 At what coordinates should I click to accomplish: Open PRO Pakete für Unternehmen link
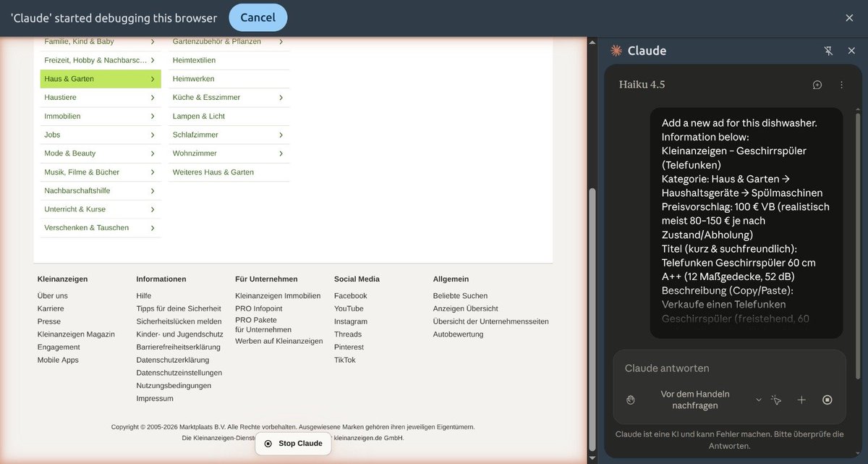[x=263, y=324]
